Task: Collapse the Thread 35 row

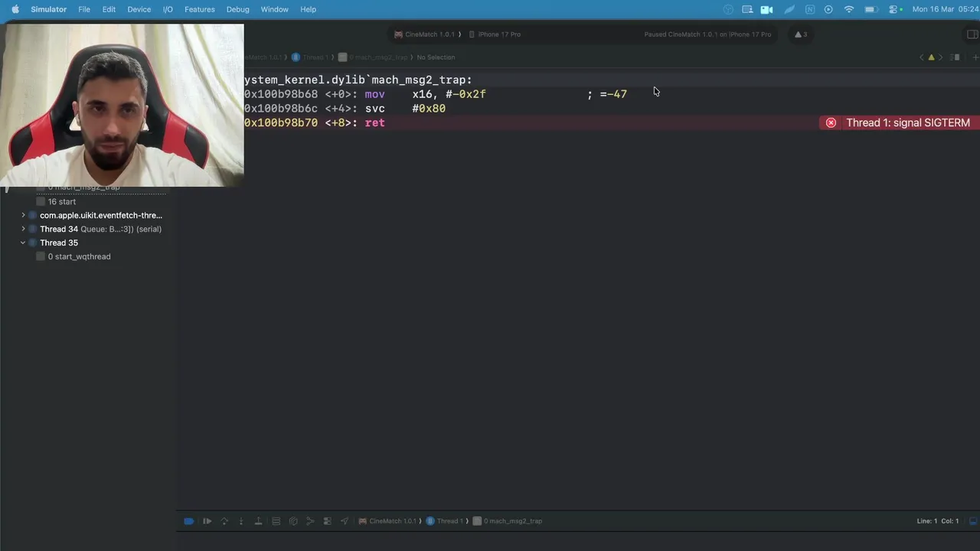Action: pyautogui.click(x=23, y=243)
